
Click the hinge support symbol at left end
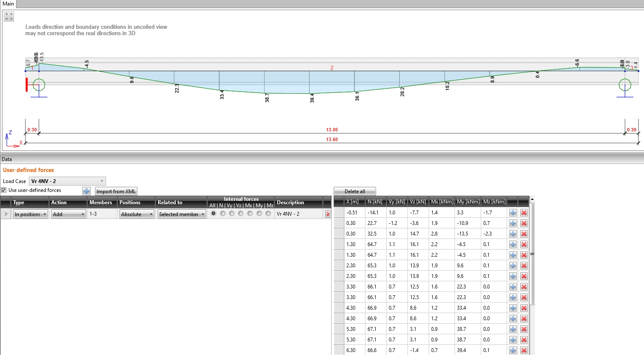[x=39, y=86]
